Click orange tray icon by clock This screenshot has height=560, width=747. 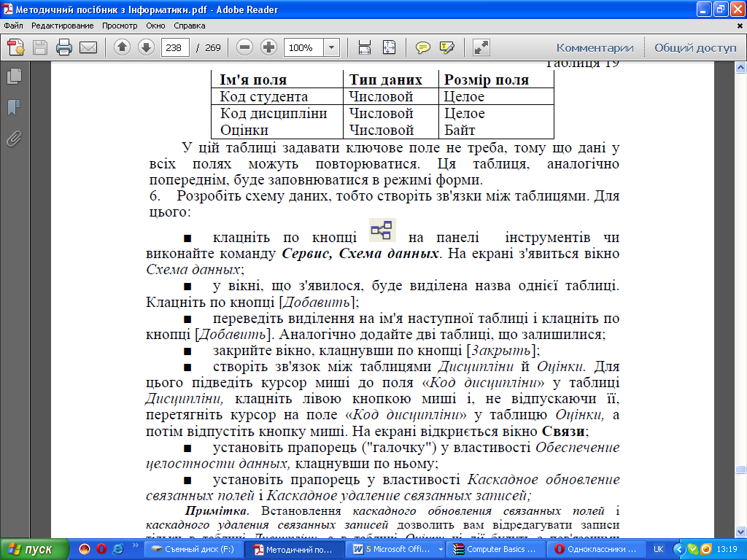705,550
